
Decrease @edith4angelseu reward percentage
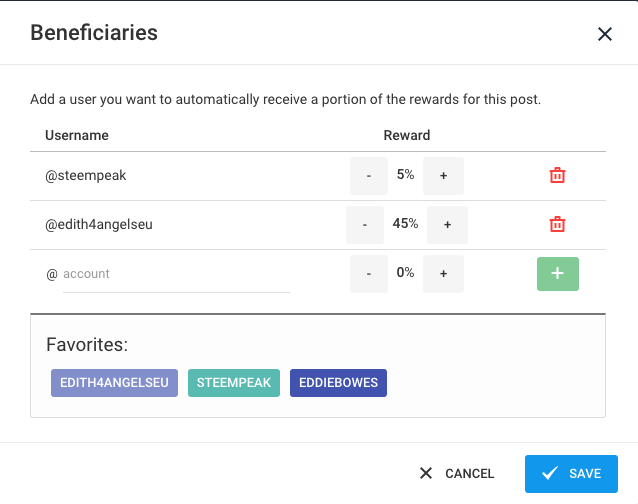[365, 225]
